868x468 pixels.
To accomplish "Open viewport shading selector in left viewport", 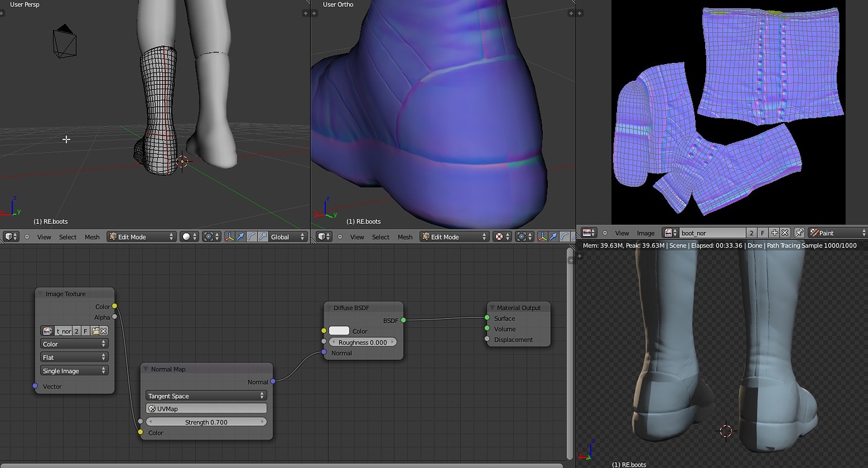I will 189,237.
